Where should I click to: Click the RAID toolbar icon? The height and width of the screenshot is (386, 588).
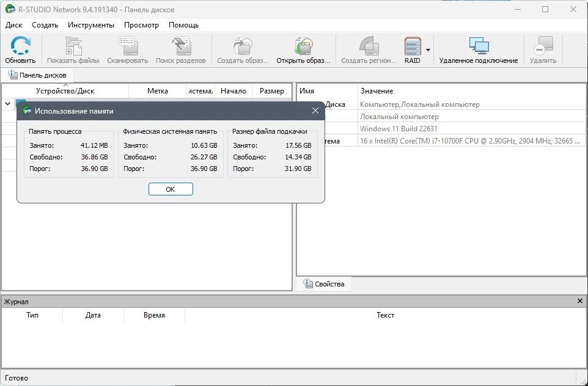[x=413, y=46]
